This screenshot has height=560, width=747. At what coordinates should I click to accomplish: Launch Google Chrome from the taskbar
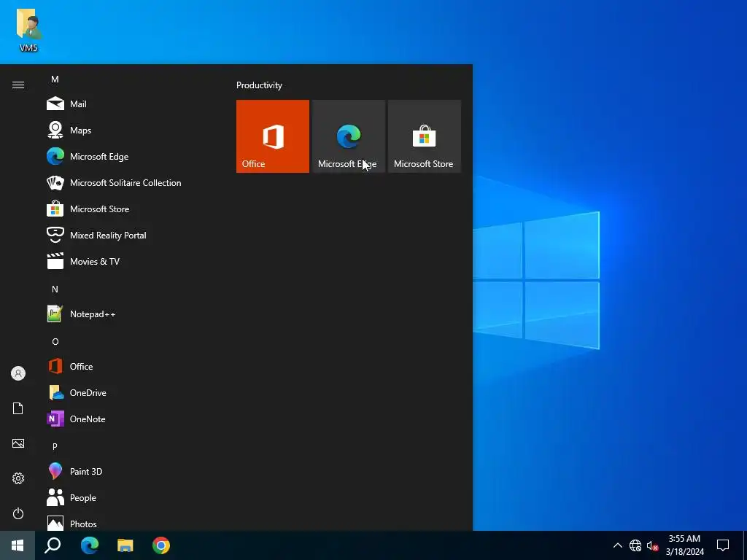(161, 545)
